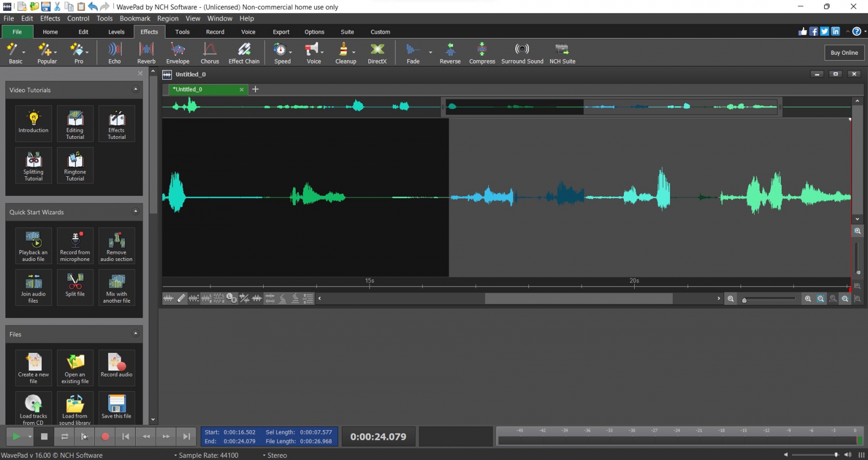Open the Bookmark menu

coord(135,18)
